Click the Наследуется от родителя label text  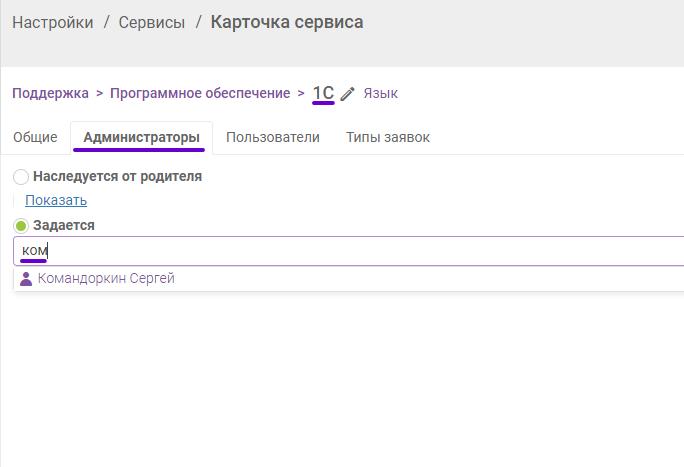click(117, 177)
